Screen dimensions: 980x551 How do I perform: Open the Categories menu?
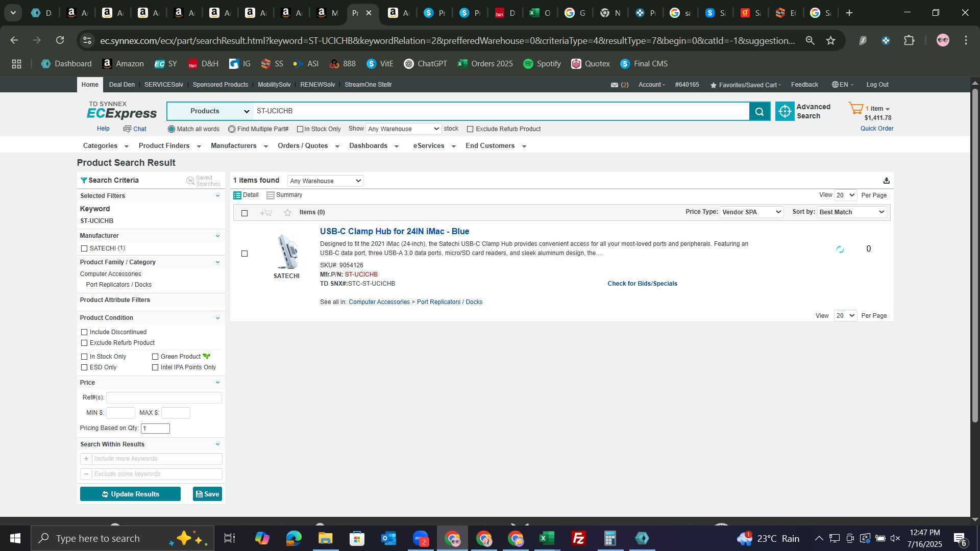click(x=106, y=146)
